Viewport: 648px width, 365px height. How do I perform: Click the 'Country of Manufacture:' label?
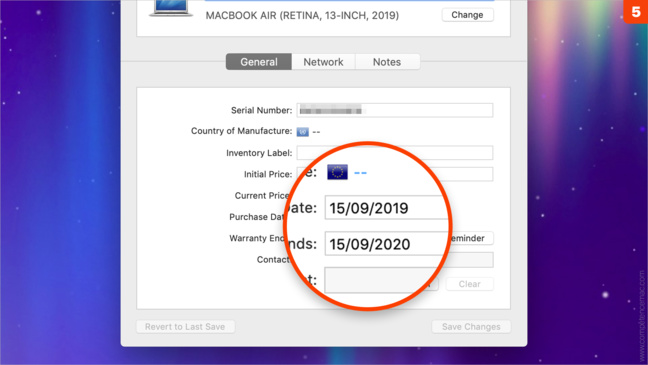[x=241, y=131]
